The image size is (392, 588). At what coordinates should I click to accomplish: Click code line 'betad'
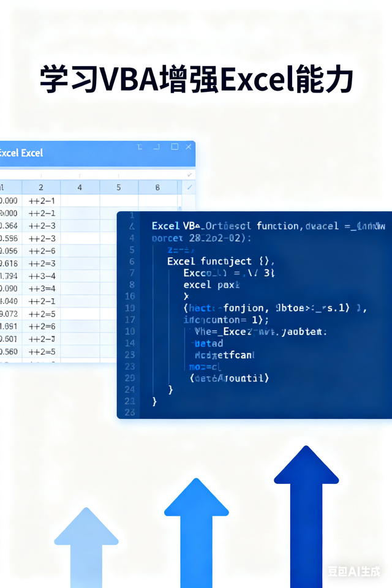pyautogui.click(x=207, y=343)
